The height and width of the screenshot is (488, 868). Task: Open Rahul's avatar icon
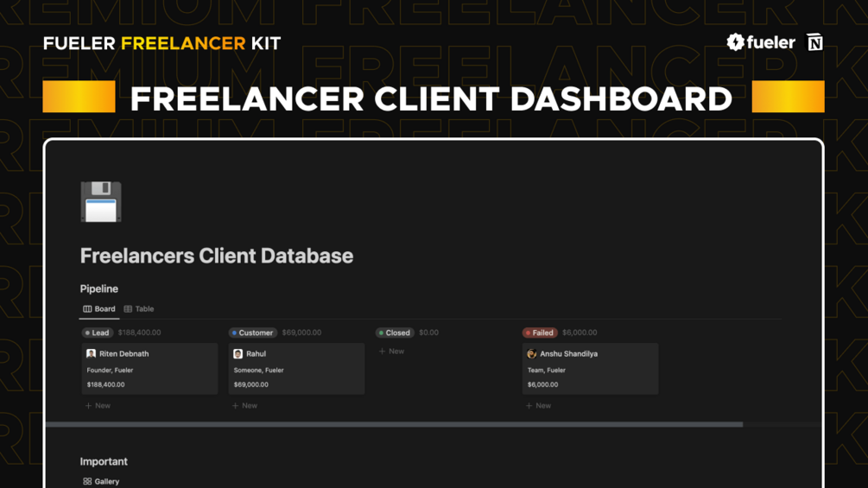(238, 353)
